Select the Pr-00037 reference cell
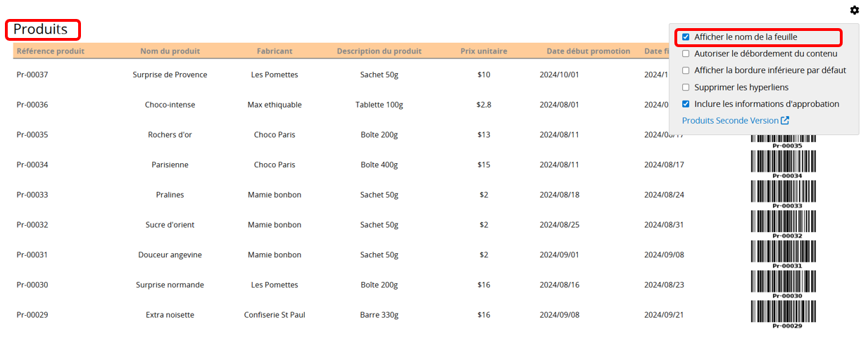Screen dimensions: 868x341 pyautogui.click(x=32, y=75)
